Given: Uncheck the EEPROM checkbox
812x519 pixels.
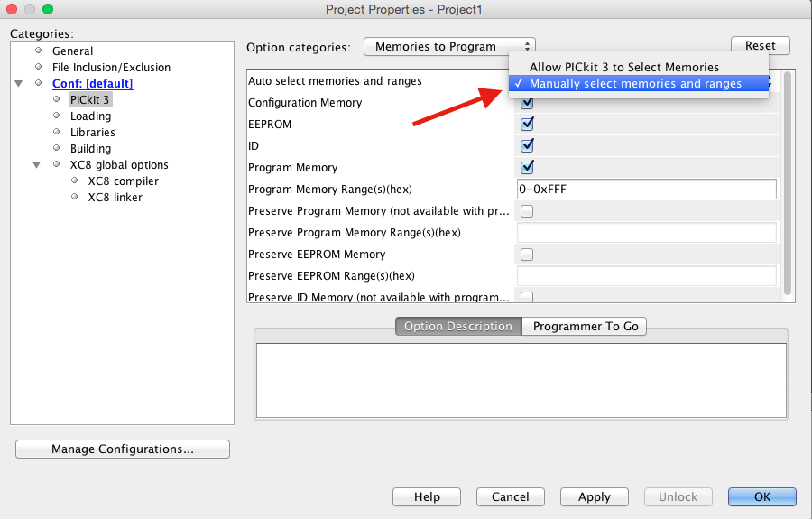Looking at the screenshot, I should [528, 124].
